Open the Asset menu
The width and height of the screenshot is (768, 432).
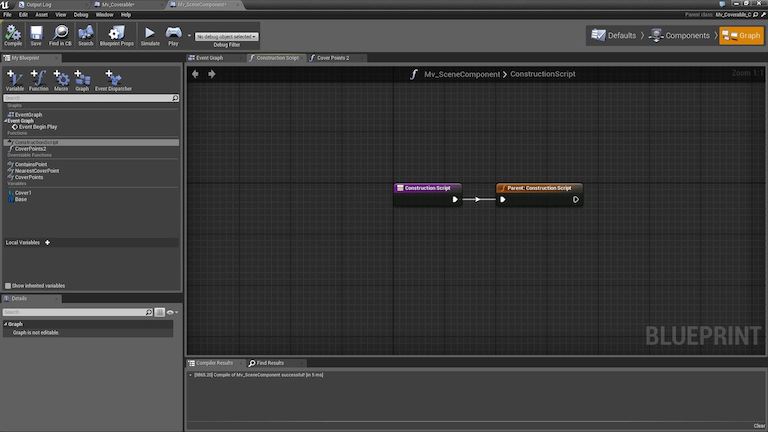click(x=42, y=15)
